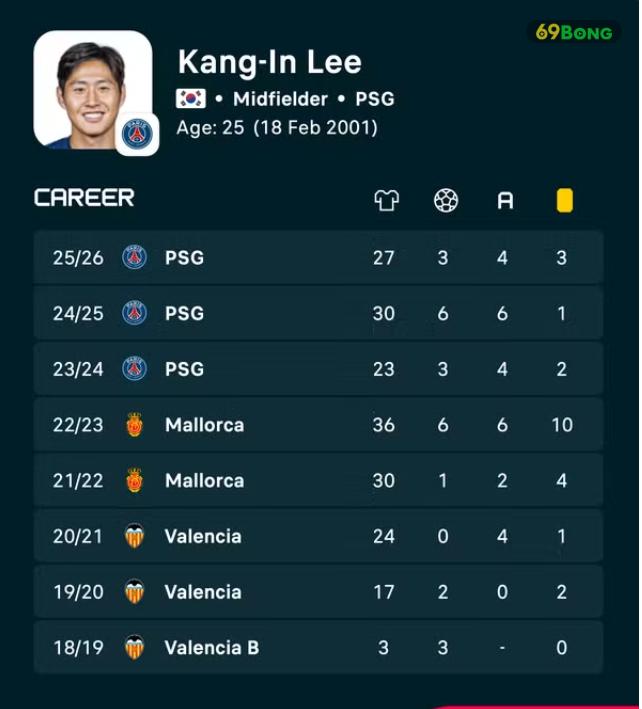Click the South Korea flag icon
This screenshot has height=709, width=642.
(x=191, y=99)
